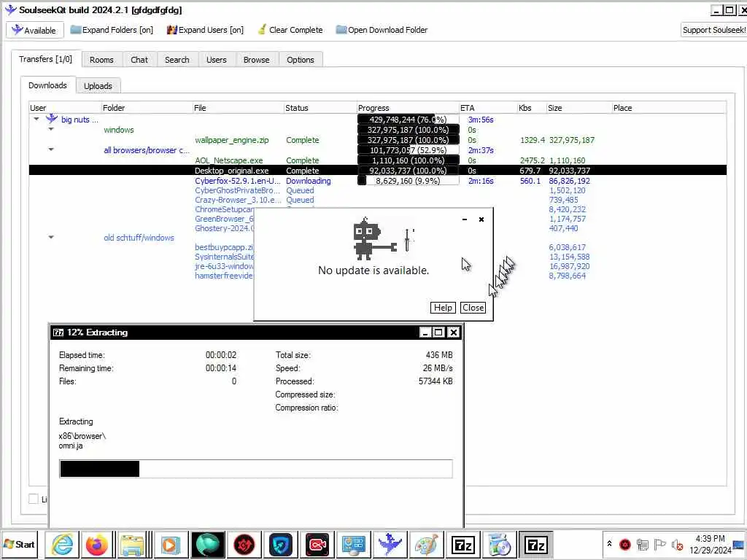Select the Uploads sub-tab
Screen dimensions: 747x560
click(98, 86)
